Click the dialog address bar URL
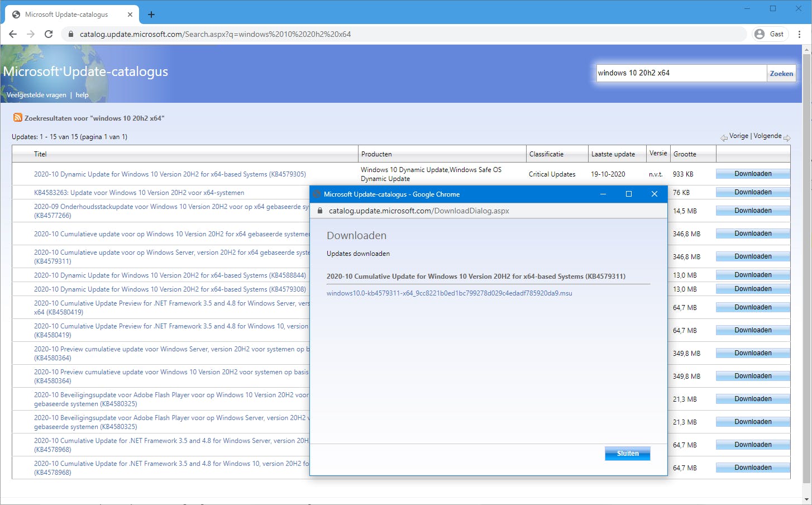The image size is (812, 505). pyautogui.click(x=419, y=211)
